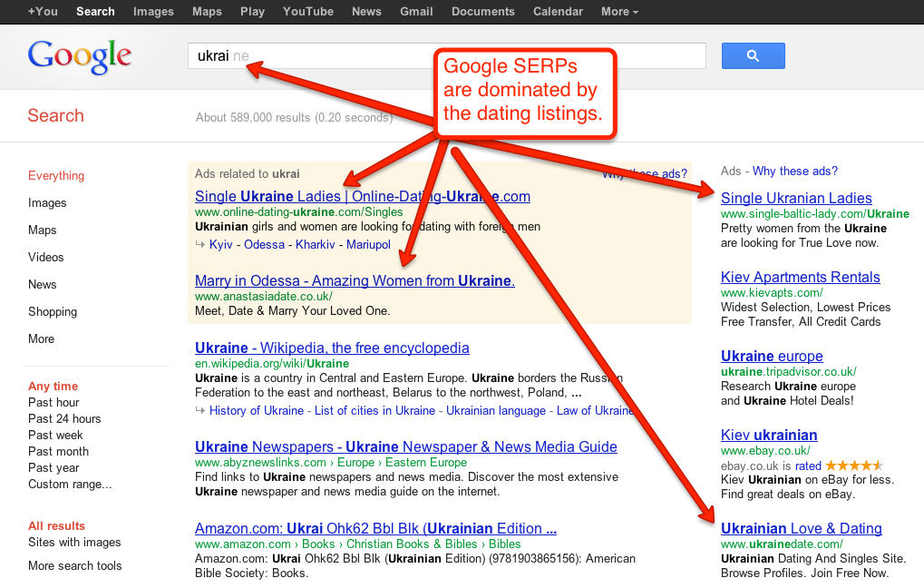The width and height of the screenshot is (924, 588).
Task: Click the blue magnifier search button
Action: 754,55
